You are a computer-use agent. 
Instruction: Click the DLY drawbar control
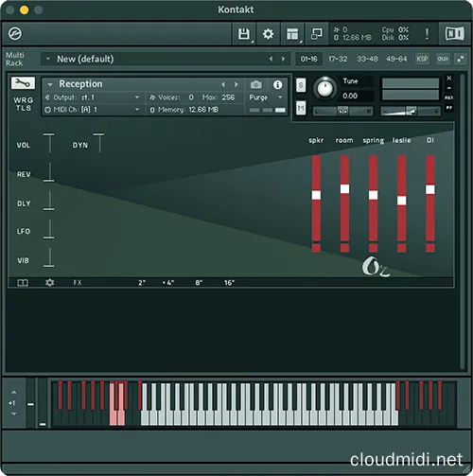point(49,201)
